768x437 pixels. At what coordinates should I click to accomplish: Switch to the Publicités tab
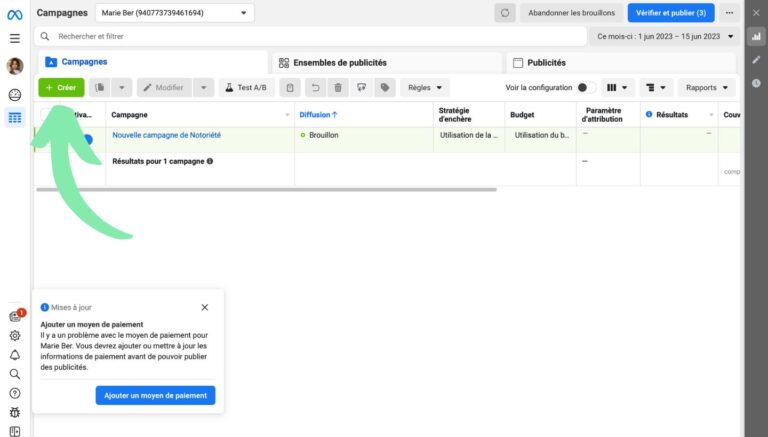pyautogui.click(x=621, y=63)
